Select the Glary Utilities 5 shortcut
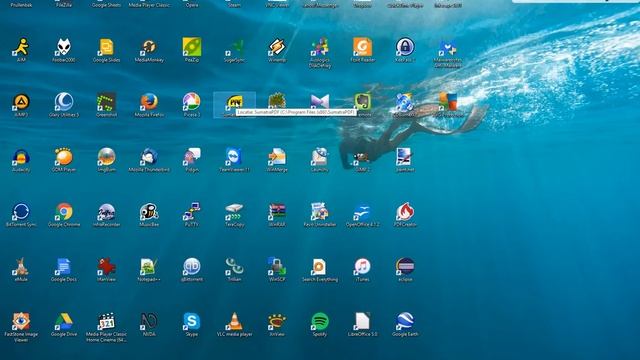Viewport: 640px width, 360px height. (64, 102)
